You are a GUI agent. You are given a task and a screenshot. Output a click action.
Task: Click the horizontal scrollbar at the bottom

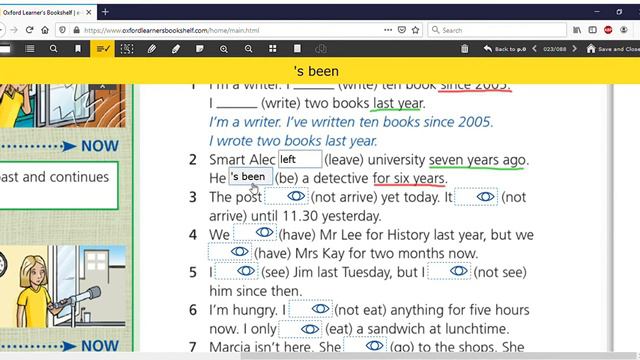pyautogui.click(x=439, y=356)
